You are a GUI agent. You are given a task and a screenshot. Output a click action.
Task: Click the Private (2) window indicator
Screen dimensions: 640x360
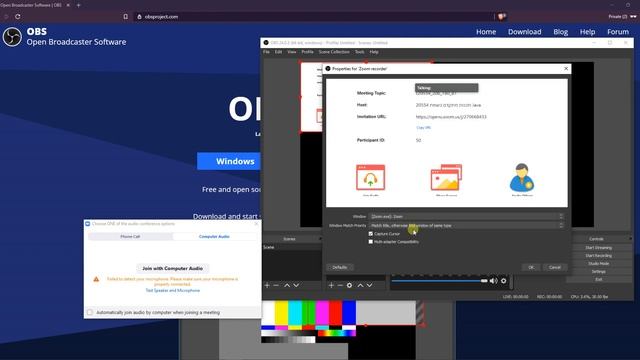pyautogui.click(x=622, y=17)
